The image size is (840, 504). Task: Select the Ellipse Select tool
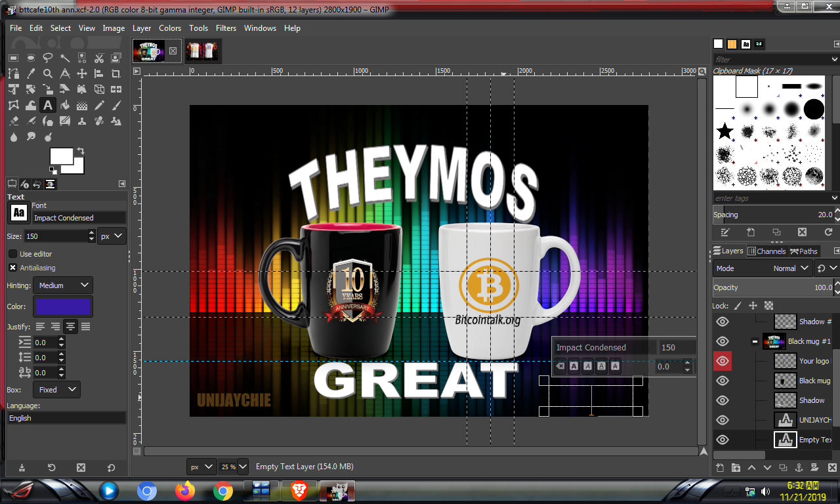[31, 58]
